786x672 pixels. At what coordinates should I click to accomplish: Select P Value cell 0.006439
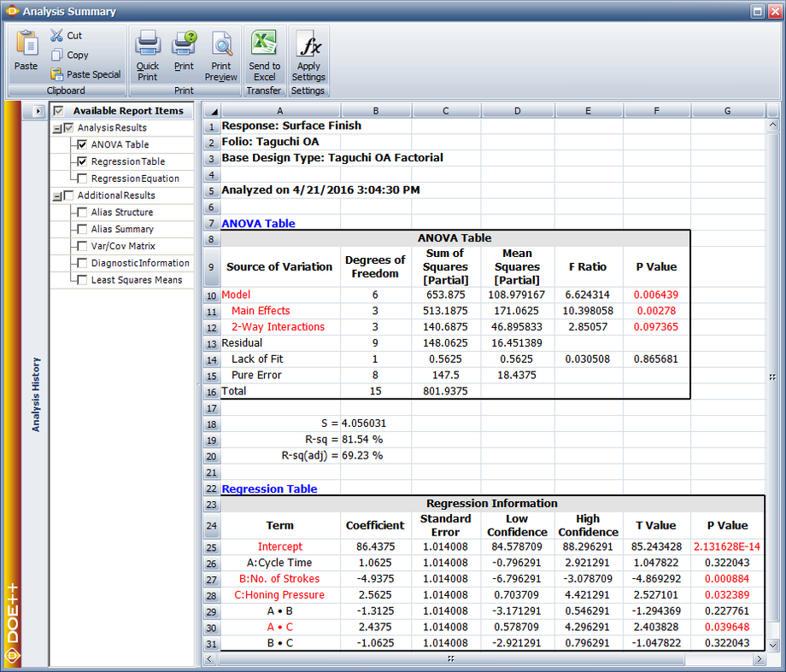tap(656, 295)
